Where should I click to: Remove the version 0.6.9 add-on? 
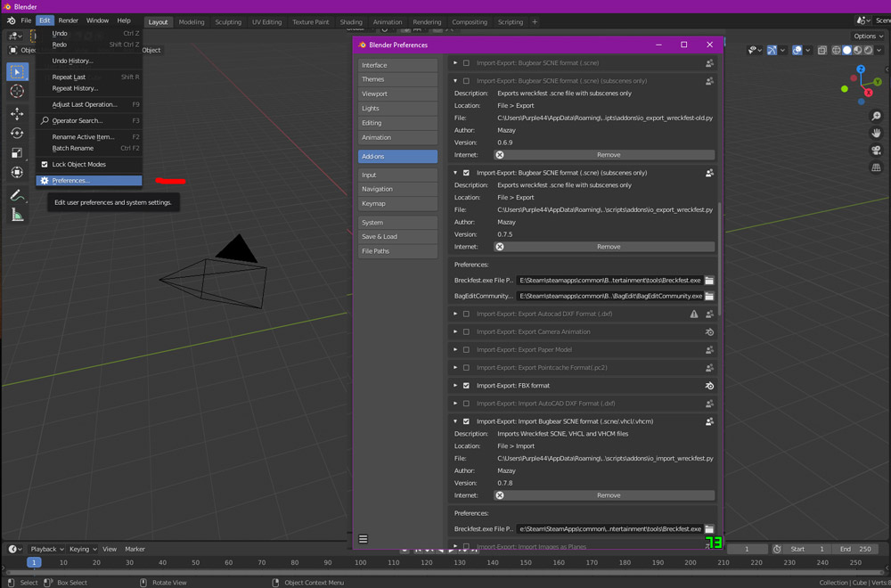pos(605,154)
